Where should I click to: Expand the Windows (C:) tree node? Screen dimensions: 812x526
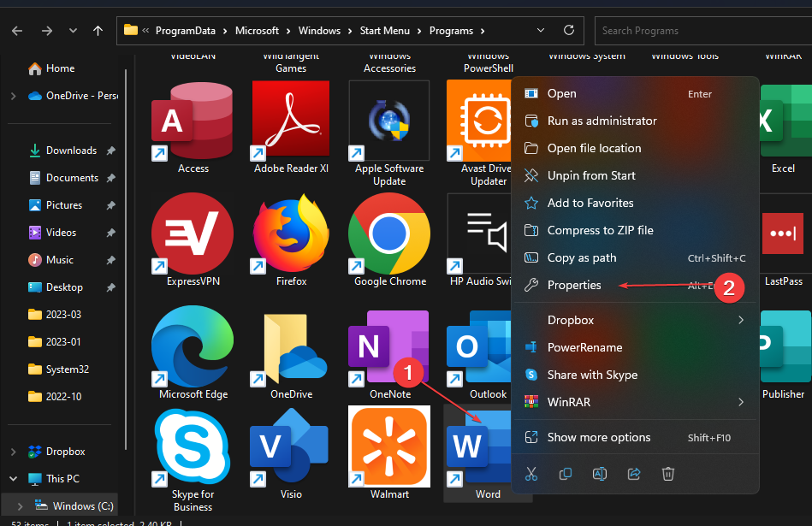click(20, 506)
